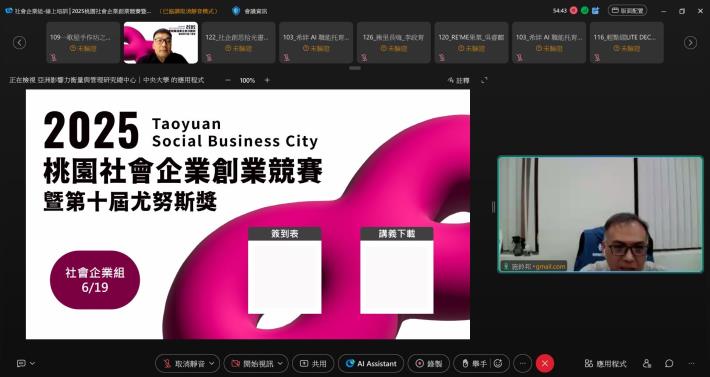Click muted mic icon on tile 126
The image size is (710, 377).
click(x=364, y=57)
